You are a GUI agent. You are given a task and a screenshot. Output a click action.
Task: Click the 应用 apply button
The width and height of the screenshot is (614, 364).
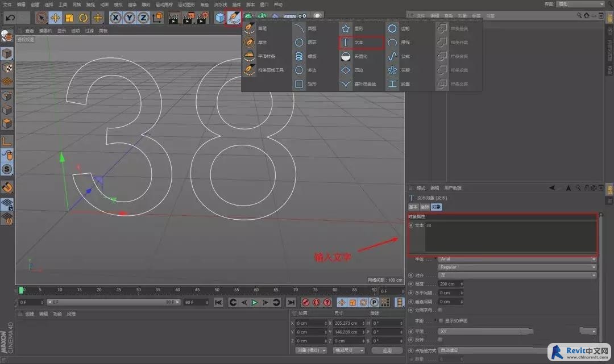pos(387,350)
